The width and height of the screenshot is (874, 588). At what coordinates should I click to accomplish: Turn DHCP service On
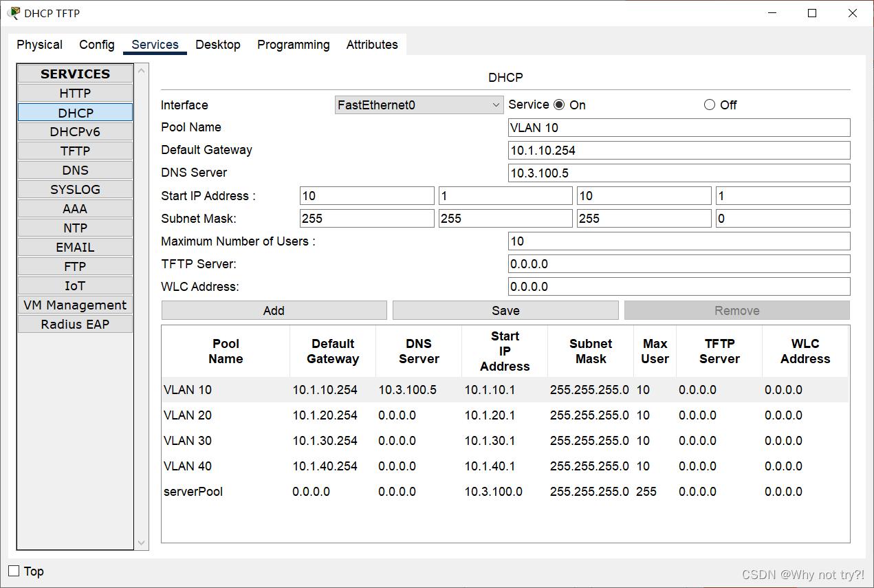[x=559, y=105]
